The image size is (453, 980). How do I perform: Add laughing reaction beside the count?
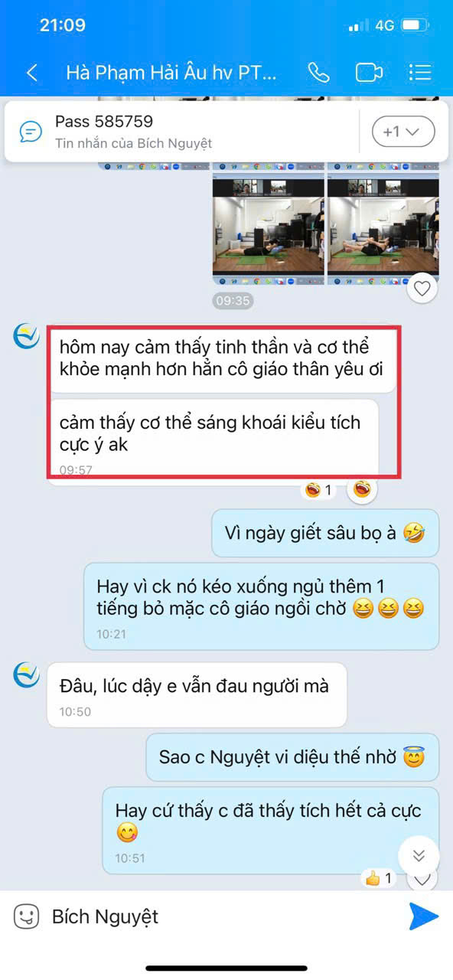(x=361, y=490)
